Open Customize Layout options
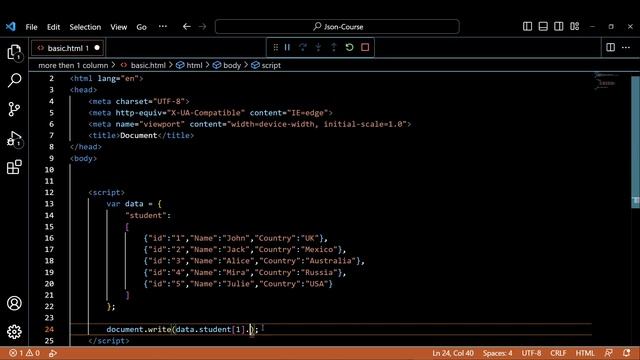Viewport: 640px width, 360px height. click(x=575, y=27)
